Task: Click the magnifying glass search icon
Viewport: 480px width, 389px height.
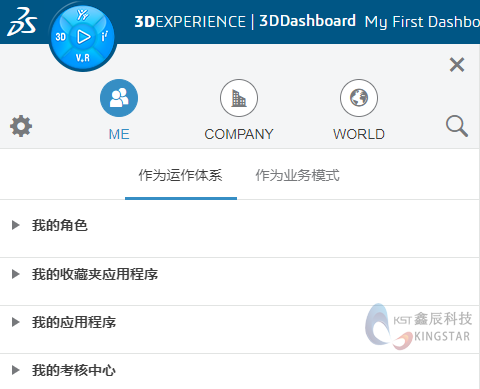Action: tap(457, 126)
